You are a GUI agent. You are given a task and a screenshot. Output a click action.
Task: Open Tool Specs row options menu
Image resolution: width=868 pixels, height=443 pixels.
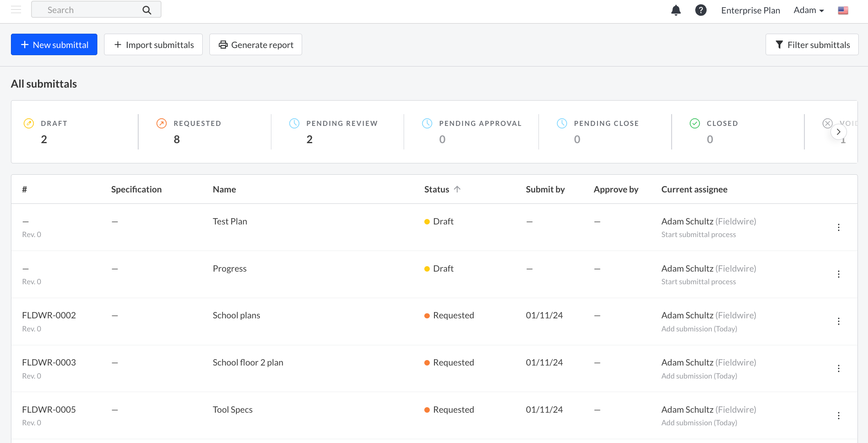(x=839, y=416)
